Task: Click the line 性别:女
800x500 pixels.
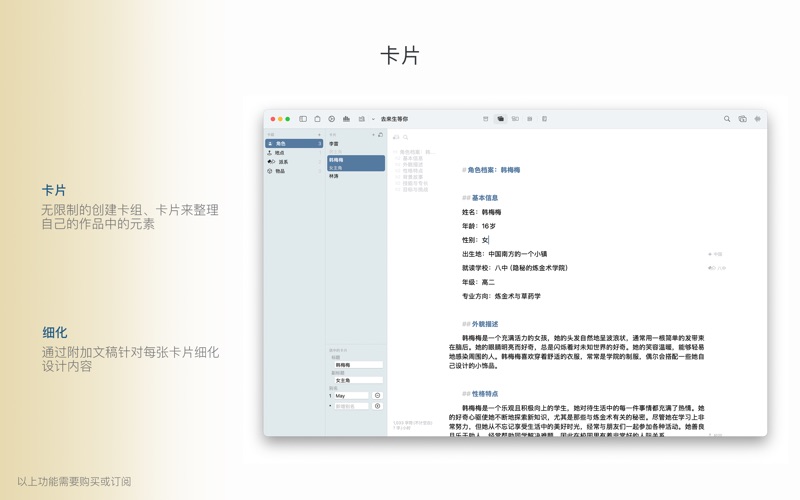Action: coord(475,240)
